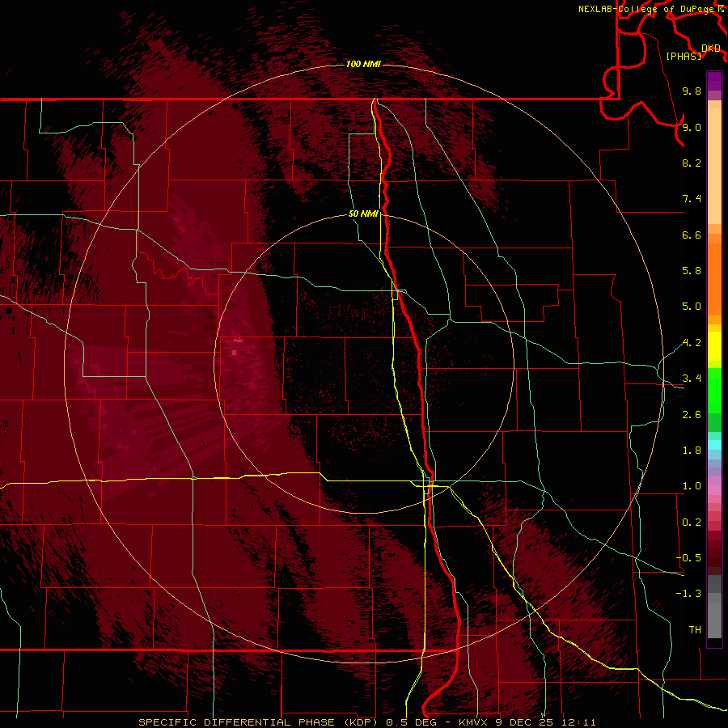Click the DKD label above the legend
Viewport: 728px width, 728px height.
coord(711,48)
